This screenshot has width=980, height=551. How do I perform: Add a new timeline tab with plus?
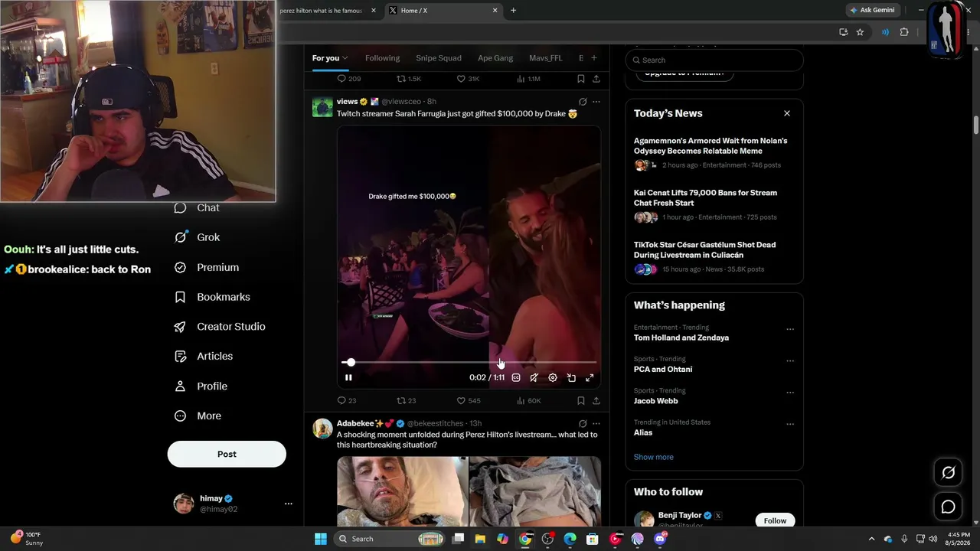(593, 58)
